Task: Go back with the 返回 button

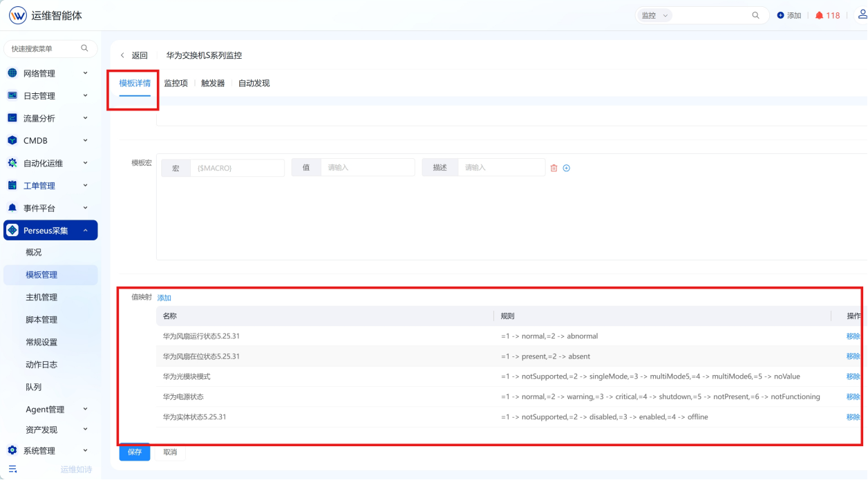Action: tap(134, 55)
